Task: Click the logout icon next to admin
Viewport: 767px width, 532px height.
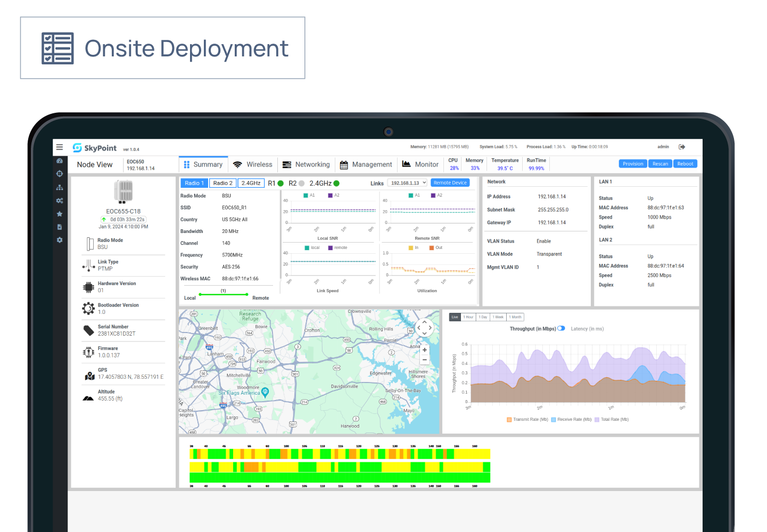Action: pyautogui.click(x=682, y=146)
